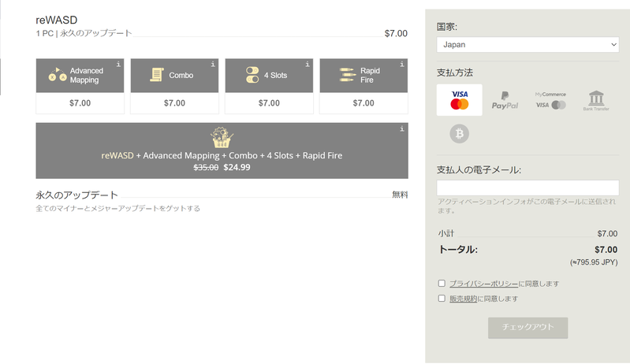The width and height of the screenshot is (630, 364).
Task: Click the チェックアウト button
Action: pos(528,328)
